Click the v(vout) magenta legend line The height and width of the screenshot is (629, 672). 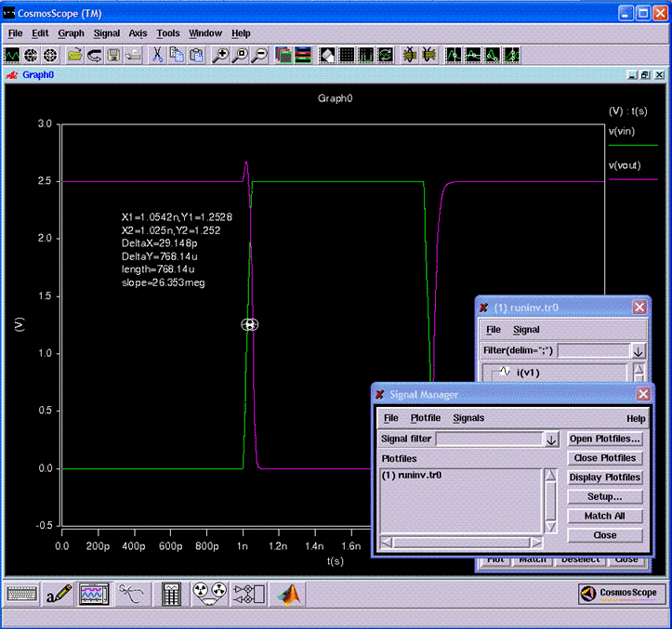[632, 178]
